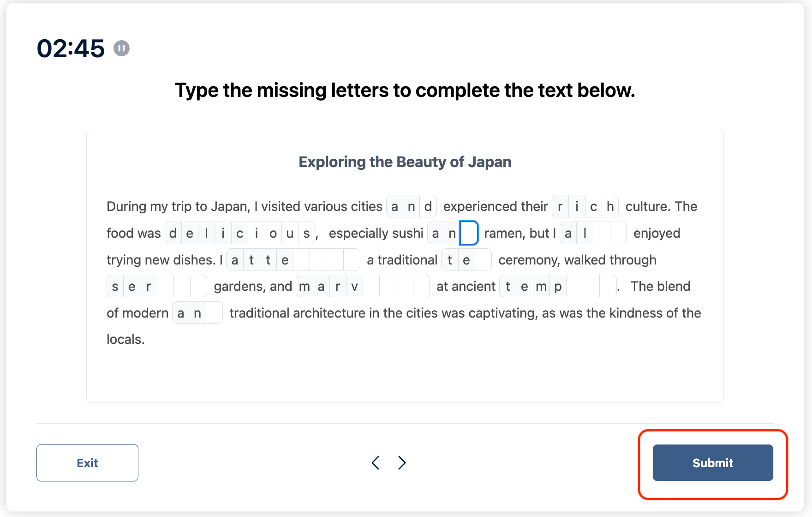Click the 'p' box in 'temp'
This screenshot has height=517, width=812.
click(558, 286)
